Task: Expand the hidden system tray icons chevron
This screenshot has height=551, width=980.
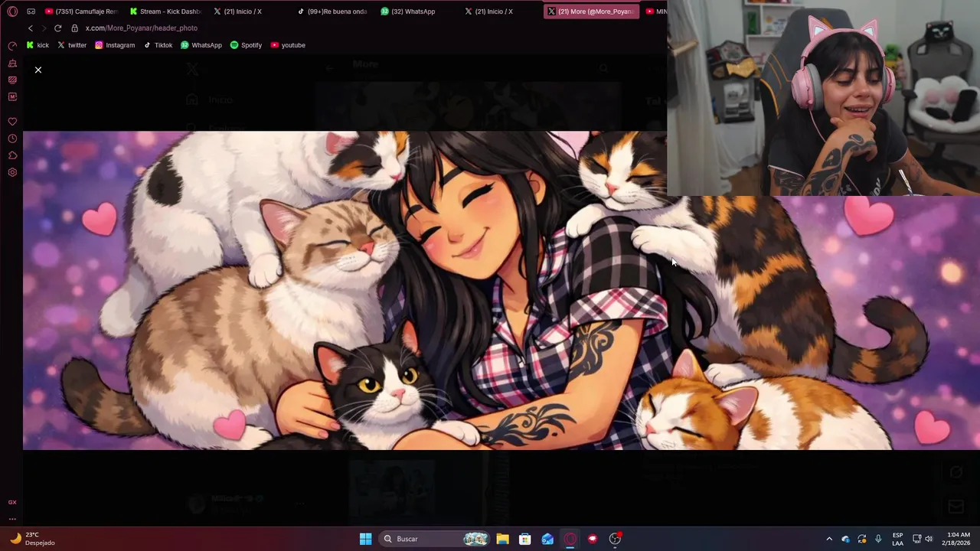Action: [x=829, y=539]
